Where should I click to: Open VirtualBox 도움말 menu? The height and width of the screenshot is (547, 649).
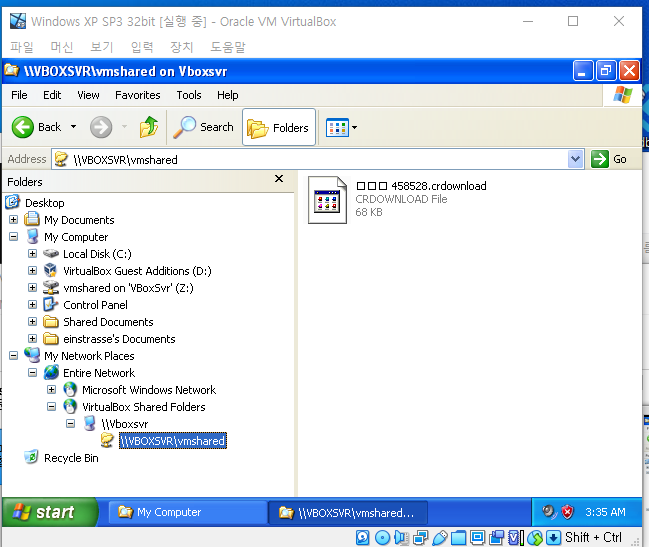tap(228, 47)
